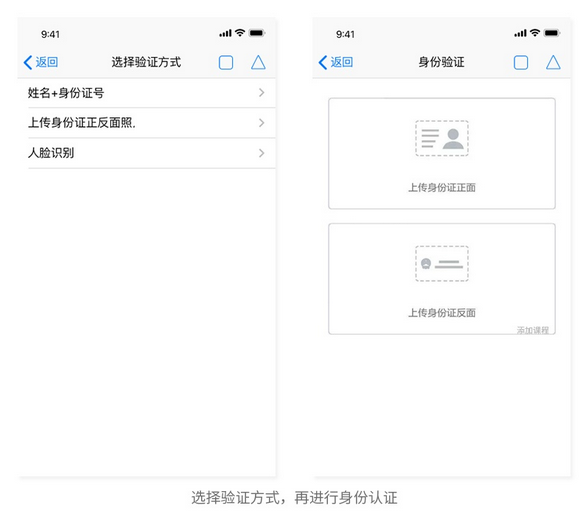Image resolution: width=587 pixels, height=520 pixels.
Task: Tap back chevron on 选择验证方式 screen
Action: (x=28, y=63)
